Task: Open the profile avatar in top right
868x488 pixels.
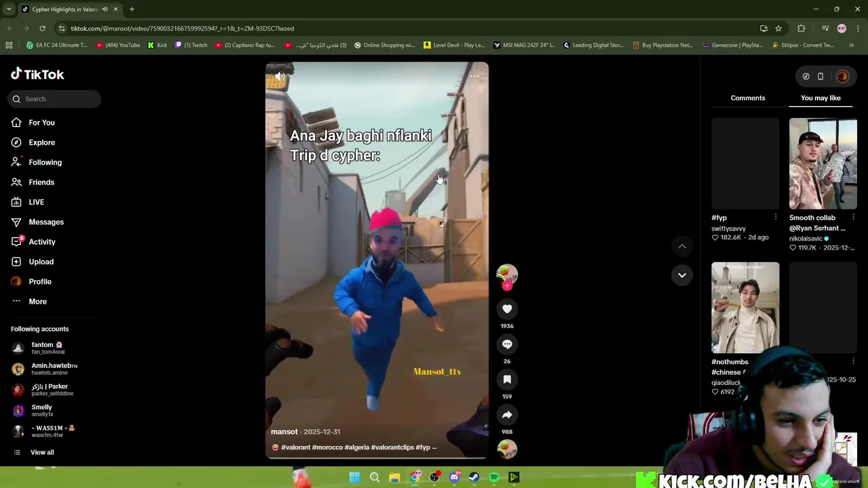Action: coord(842,77)
